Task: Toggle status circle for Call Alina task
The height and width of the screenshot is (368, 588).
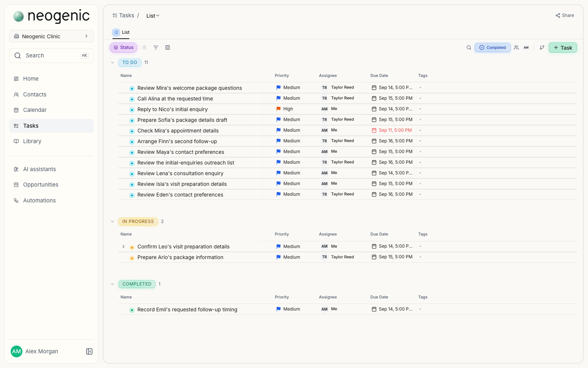Action: (x=132, y=99)
